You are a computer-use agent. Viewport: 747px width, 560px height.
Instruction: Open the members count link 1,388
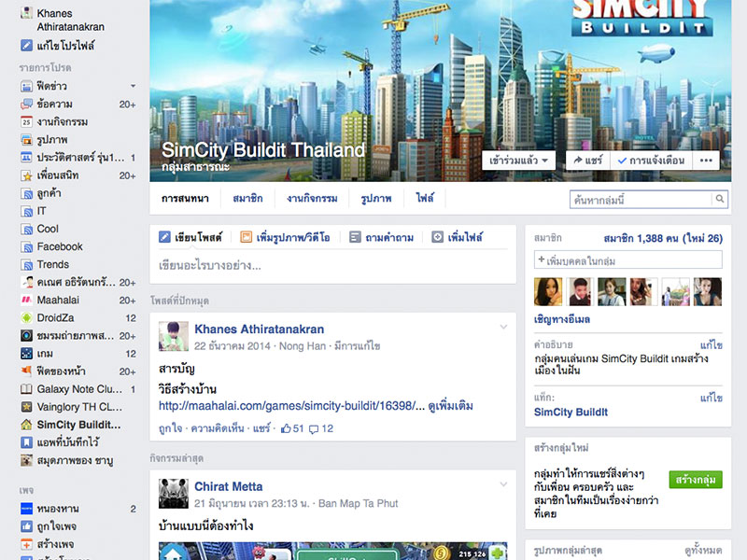[663, 238]
